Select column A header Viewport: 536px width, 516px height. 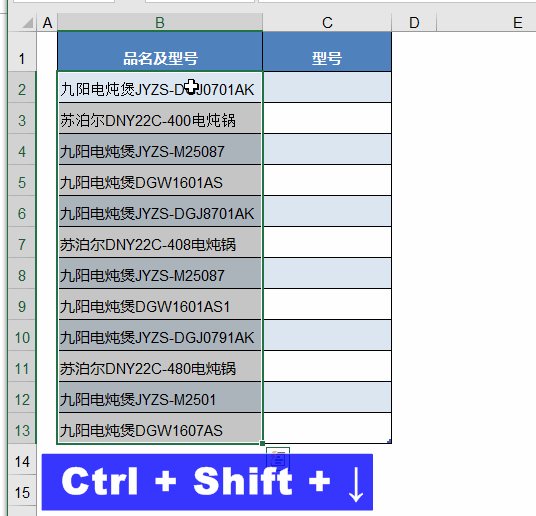[x=47, y=23]
